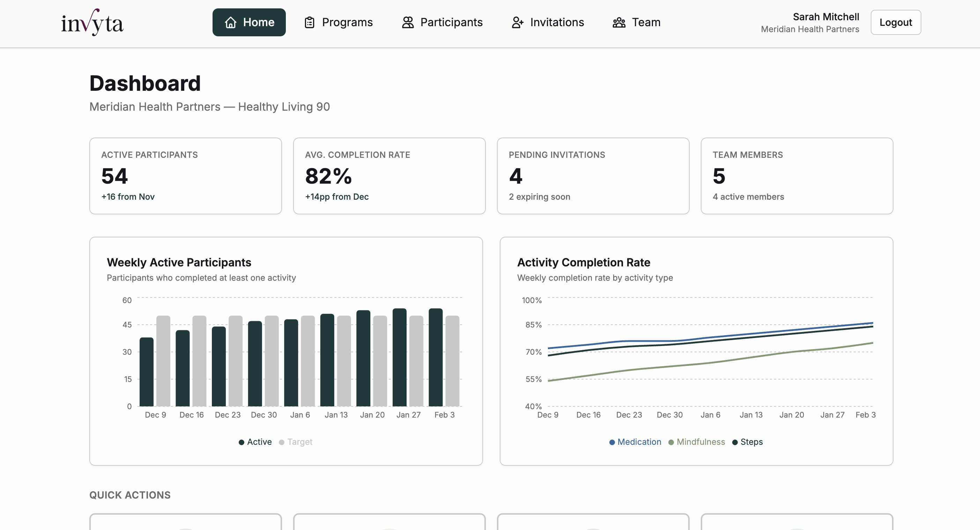
Task: Click the dark Active bar for Dec 9
Action: pyautogui.click(x=147, y=372)
